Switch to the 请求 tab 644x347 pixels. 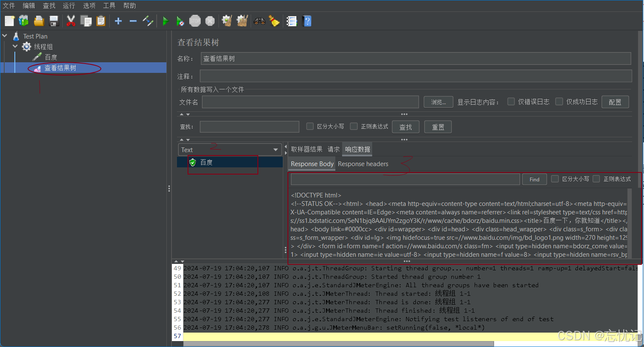pos(334,149)
